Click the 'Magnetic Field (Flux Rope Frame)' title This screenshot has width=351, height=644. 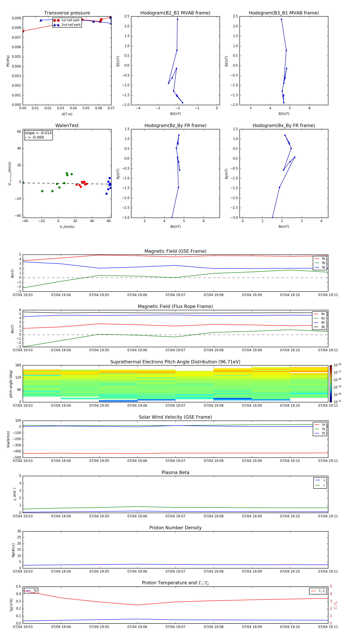[x=175, y=307]
